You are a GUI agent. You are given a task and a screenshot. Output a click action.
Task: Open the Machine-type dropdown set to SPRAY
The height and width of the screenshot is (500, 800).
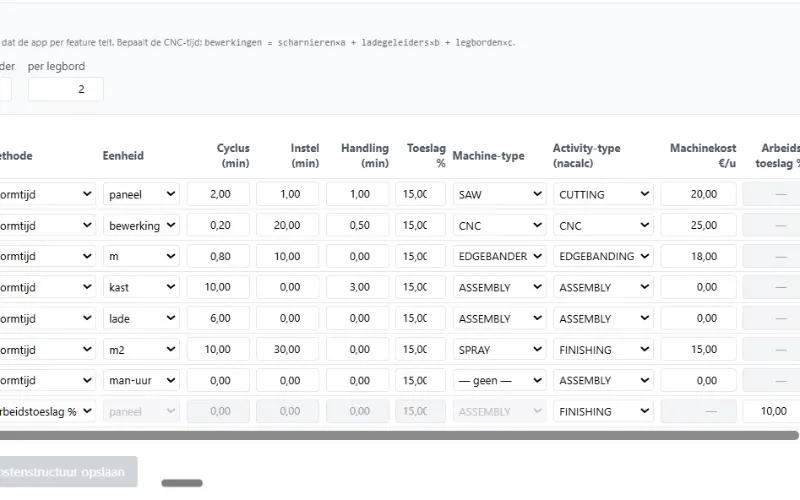pyautogui.click(x=499, y=349)
